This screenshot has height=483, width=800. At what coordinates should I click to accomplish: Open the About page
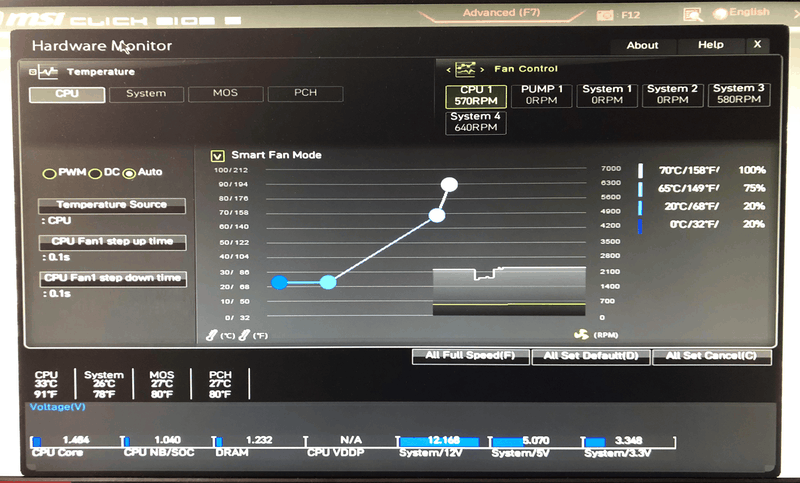(643, 46)
